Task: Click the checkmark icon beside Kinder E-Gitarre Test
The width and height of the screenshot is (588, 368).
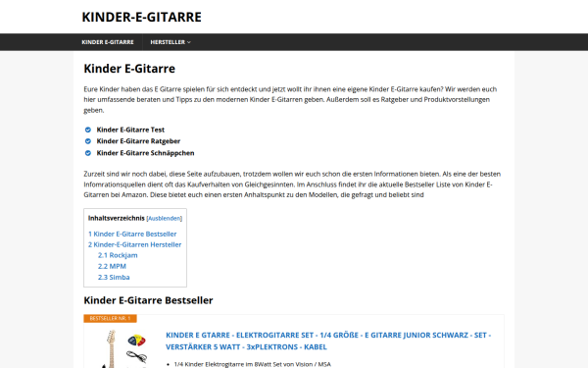Action: (x=88, y=130)
